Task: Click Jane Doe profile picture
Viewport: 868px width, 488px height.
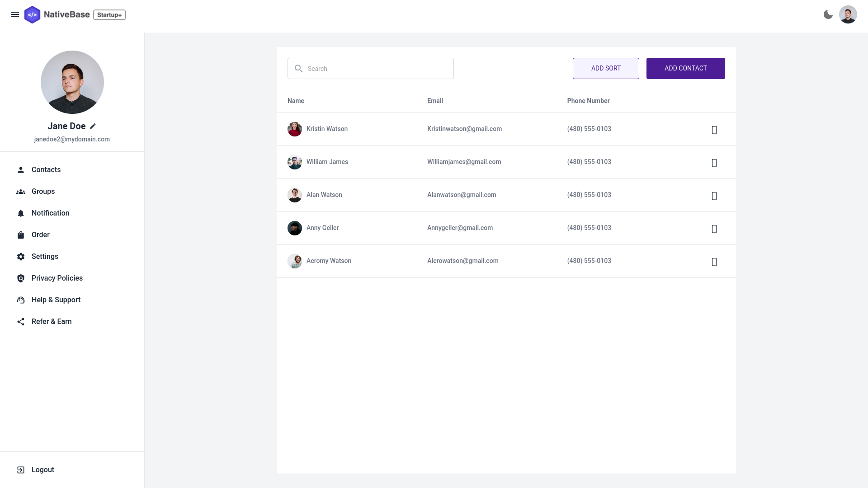Action: [x=72, y=82]
